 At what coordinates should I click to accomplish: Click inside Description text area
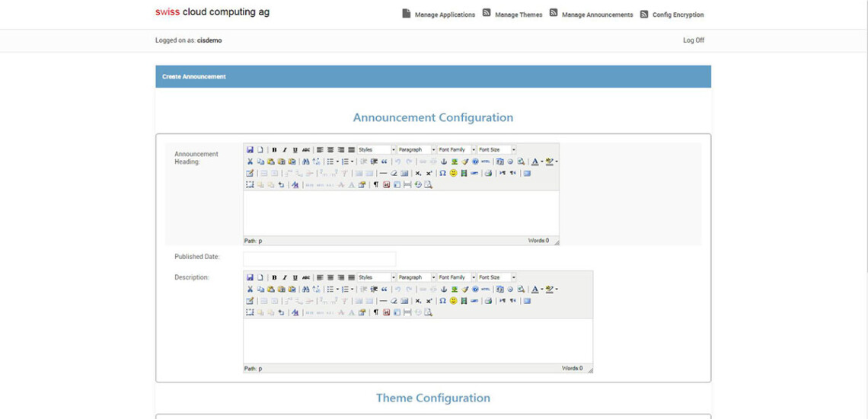[418, 341]
